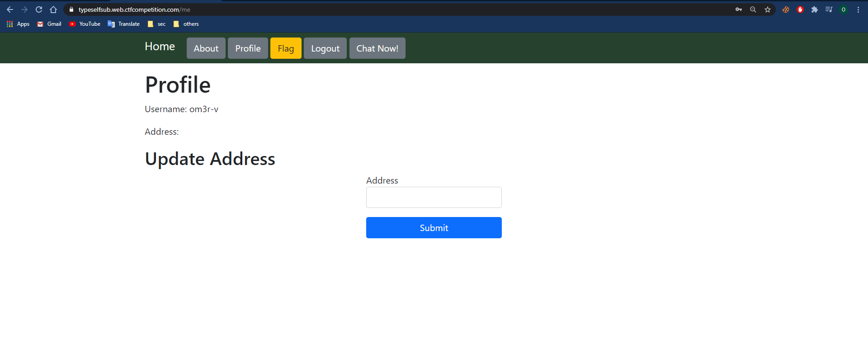
Task: Click the zoom magnifier icon in address bar
Action: (x=753, y=9)
